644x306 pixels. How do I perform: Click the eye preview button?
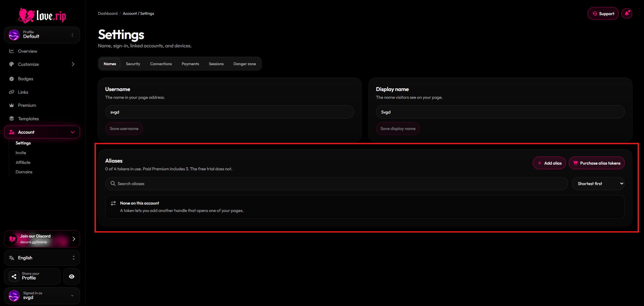pos(72,276)
